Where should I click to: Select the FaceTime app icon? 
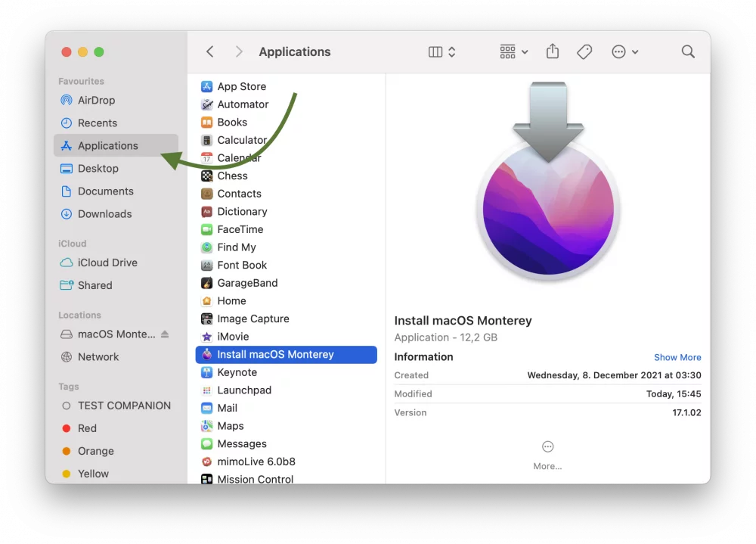(207, 229)
